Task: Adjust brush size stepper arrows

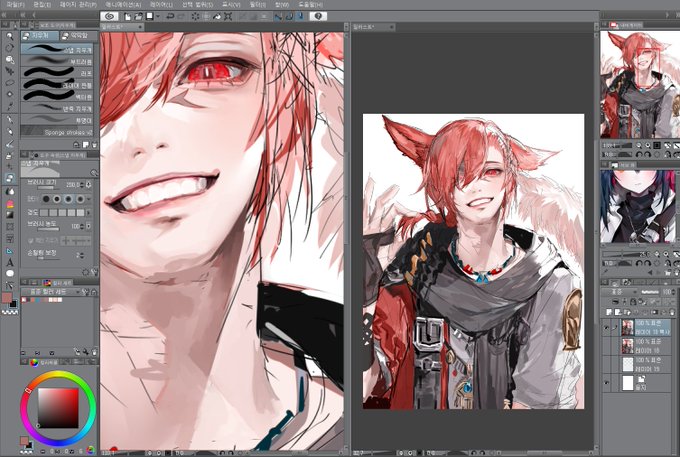Action: 82,185
